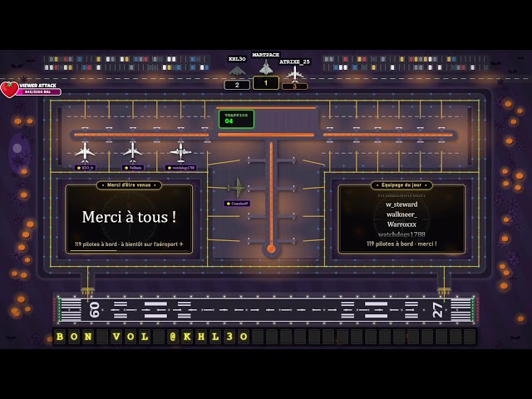Click Warroxxx in the crew list
The image size is (532, 399).
[401, 224]
